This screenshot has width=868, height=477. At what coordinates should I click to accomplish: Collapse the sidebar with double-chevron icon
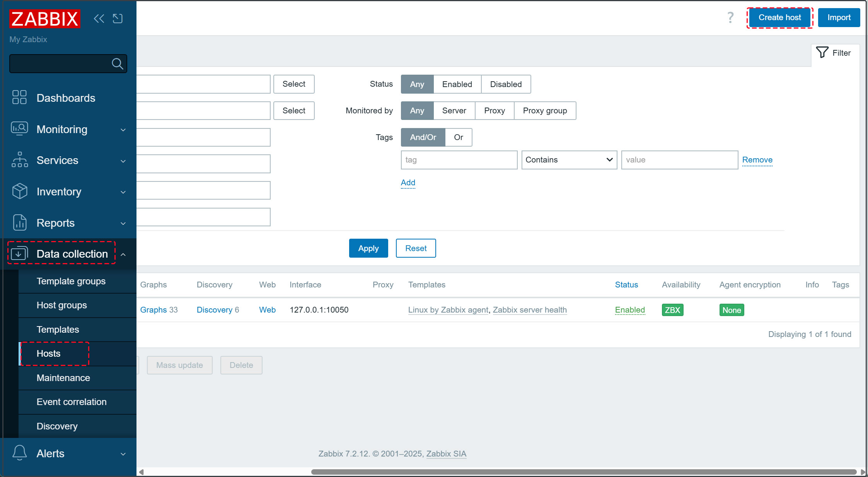[99, 19]
